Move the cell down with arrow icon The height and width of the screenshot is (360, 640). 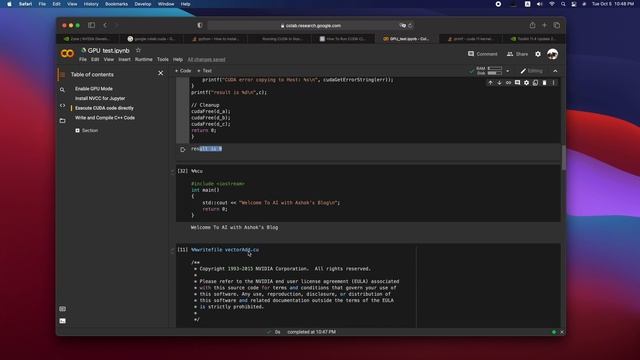(x=499, y=83)
